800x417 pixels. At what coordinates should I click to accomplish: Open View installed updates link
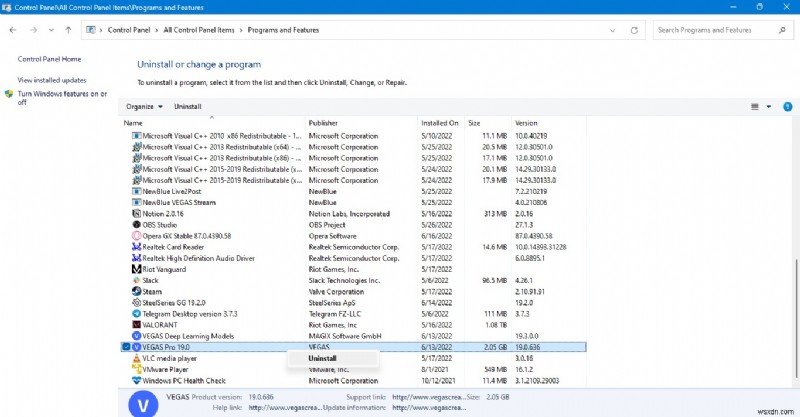[52, 80]
